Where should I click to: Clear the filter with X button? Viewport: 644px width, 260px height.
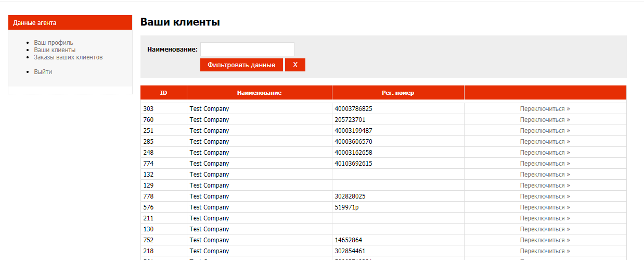[295, 65]
